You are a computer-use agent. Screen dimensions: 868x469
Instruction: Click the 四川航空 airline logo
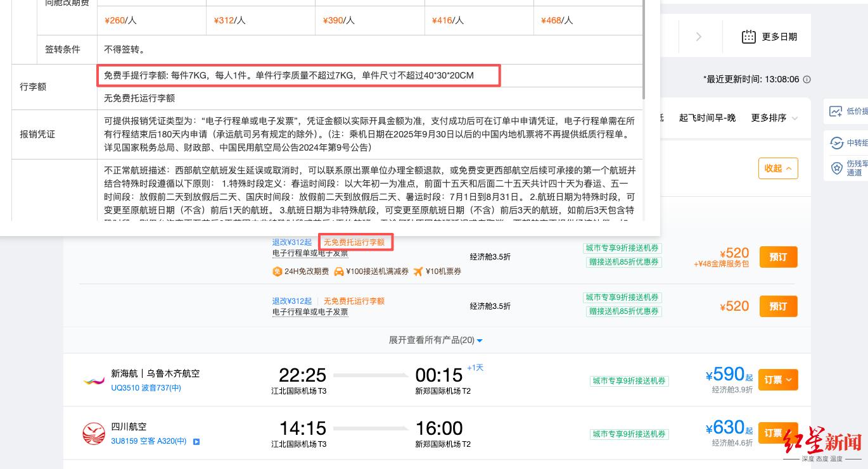coord(94,434)
